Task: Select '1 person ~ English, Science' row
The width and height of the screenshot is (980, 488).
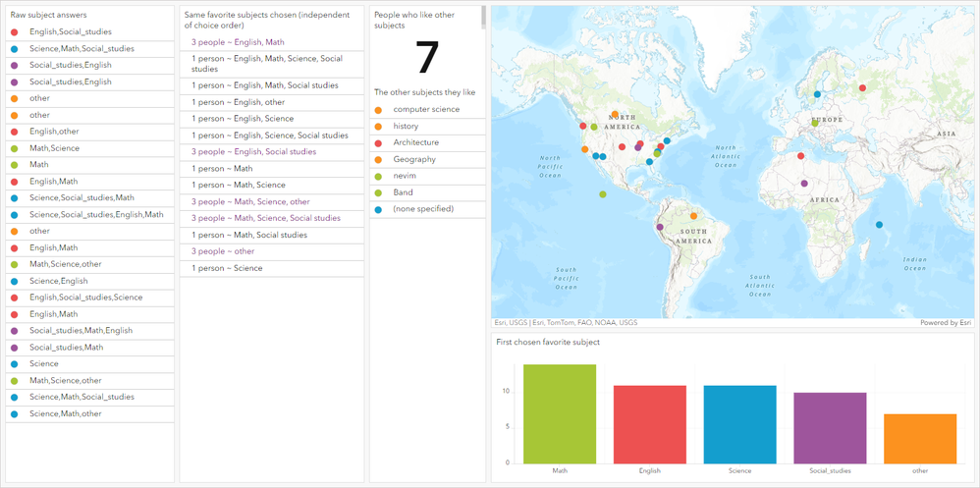Action: tap(272, 119)
